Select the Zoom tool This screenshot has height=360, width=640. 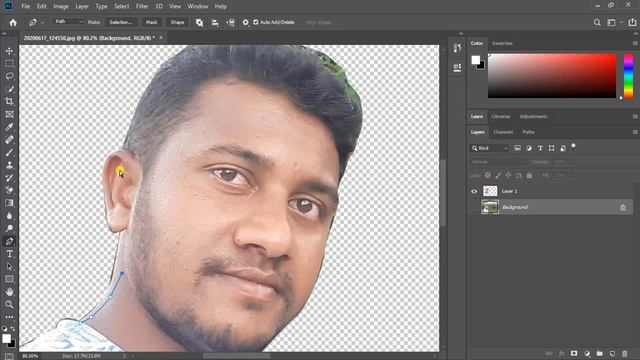pyautogui.click(x=9, y=304)
